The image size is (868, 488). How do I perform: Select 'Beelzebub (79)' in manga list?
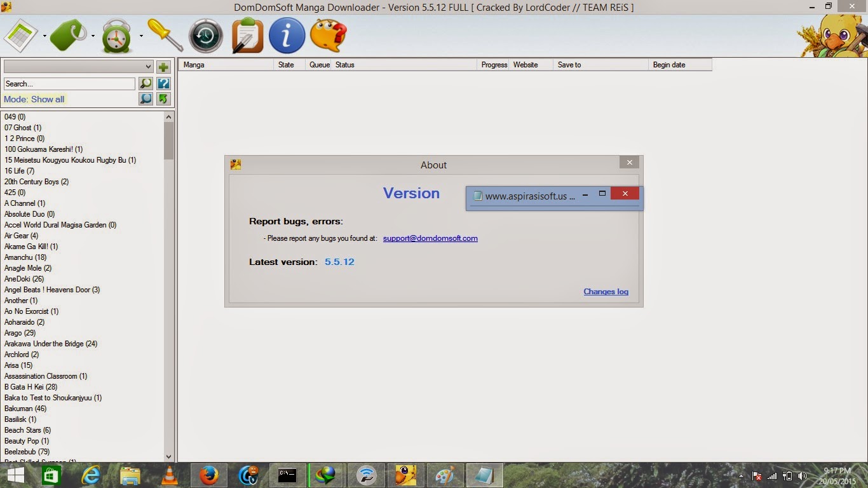[27, 452]
